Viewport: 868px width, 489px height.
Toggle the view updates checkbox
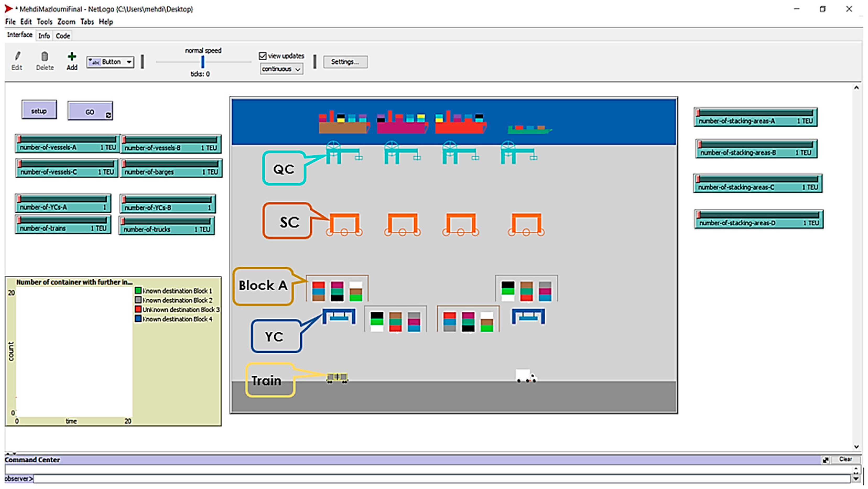click(263, 56)
